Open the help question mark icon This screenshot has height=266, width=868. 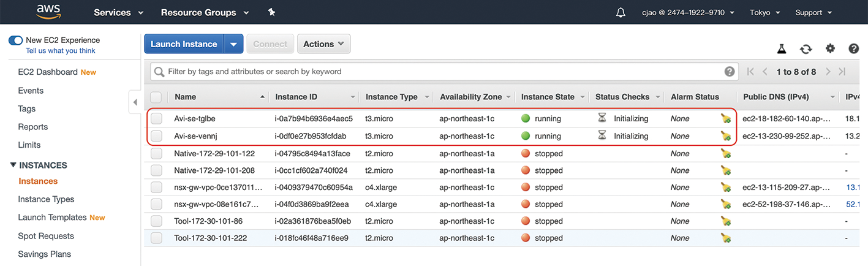(x=854, y=48)
